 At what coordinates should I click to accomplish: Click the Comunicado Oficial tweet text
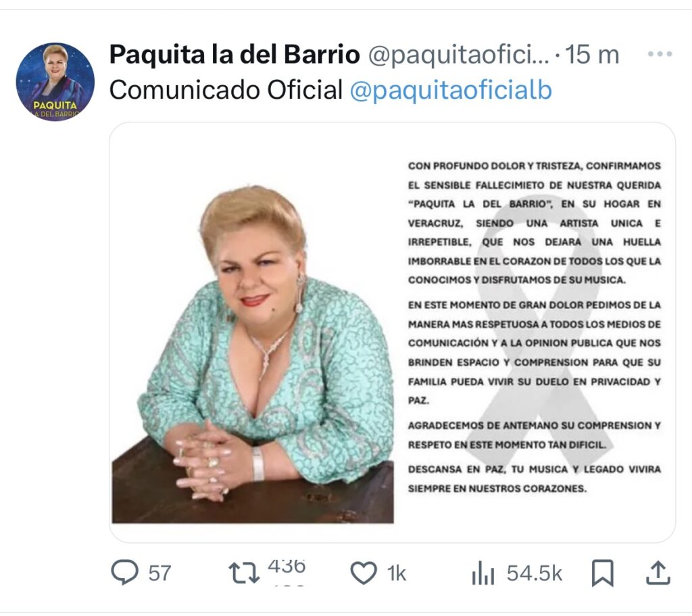pyautogui.click(x=226, y=90)
